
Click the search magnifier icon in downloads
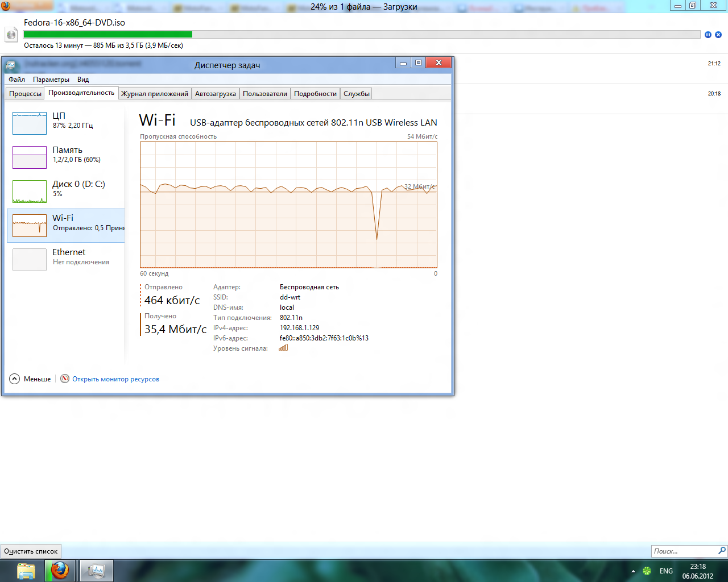tap(722, 551)
